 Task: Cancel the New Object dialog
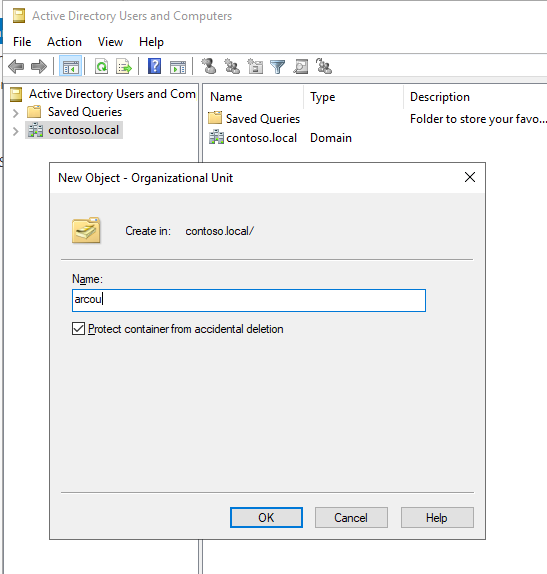pyautogui.click(x=351, y=517)
